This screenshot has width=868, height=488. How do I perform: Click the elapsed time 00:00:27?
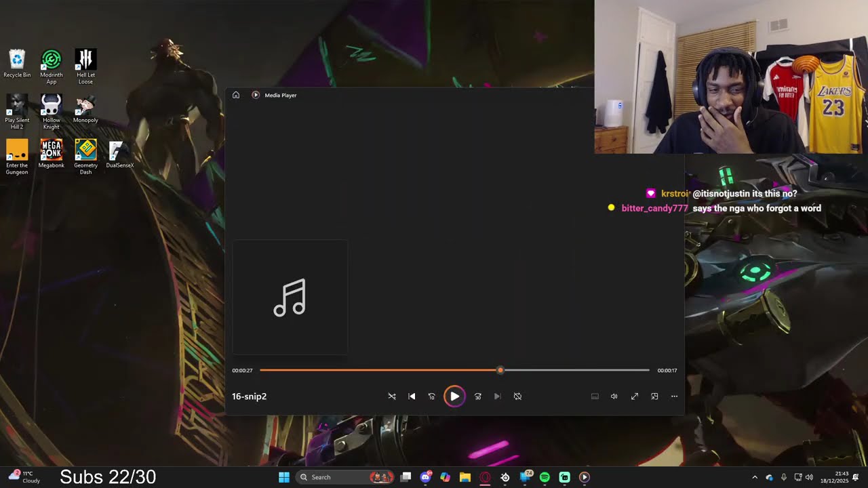pyautogui.click(x=242, y=371)
